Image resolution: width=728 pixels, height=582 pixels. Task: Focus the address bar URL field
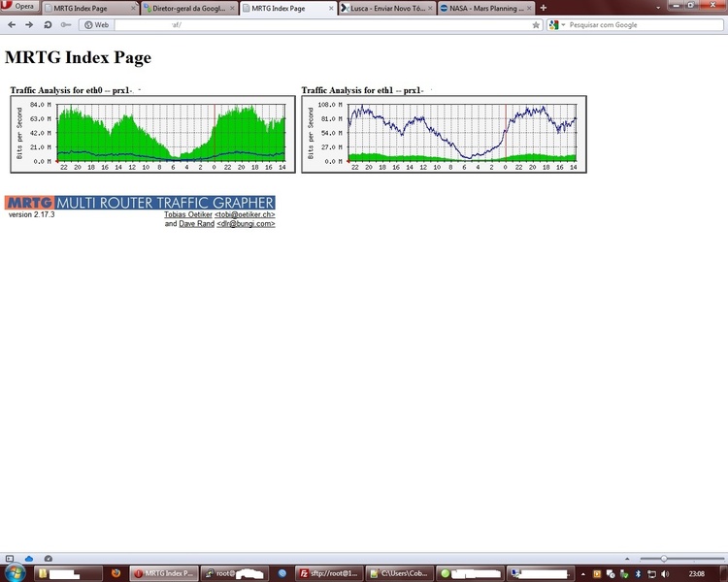click(322, 25)
